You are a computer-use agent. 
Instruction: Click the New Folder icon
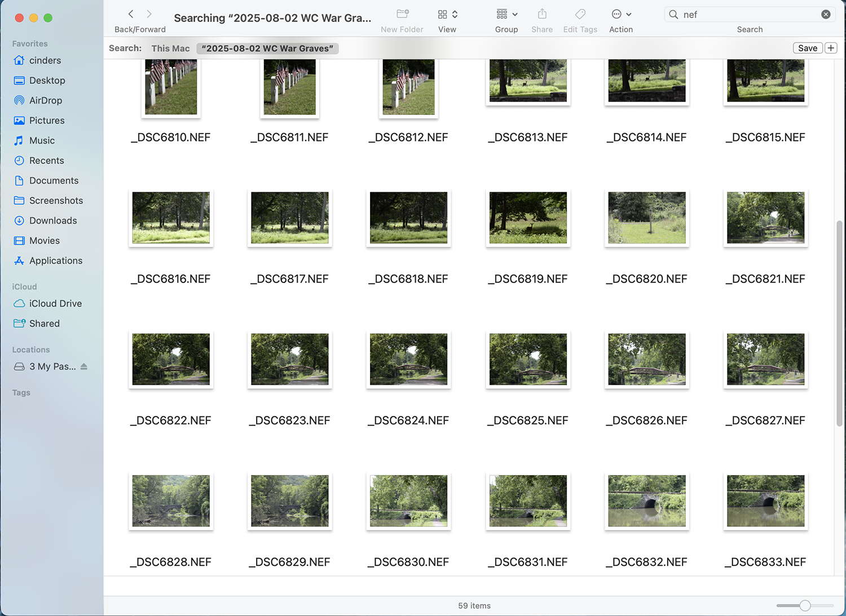pyautogui.click(x=402, y=14)
